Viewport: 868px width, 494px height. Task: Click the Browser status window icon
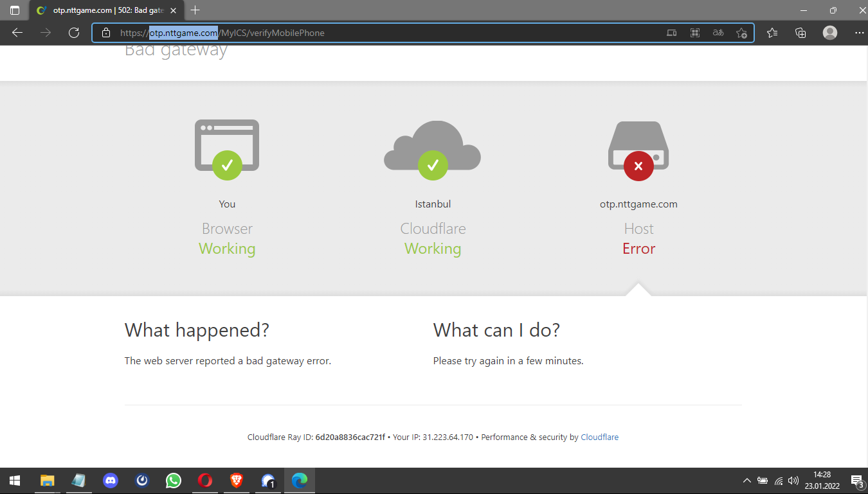(227, 149)
